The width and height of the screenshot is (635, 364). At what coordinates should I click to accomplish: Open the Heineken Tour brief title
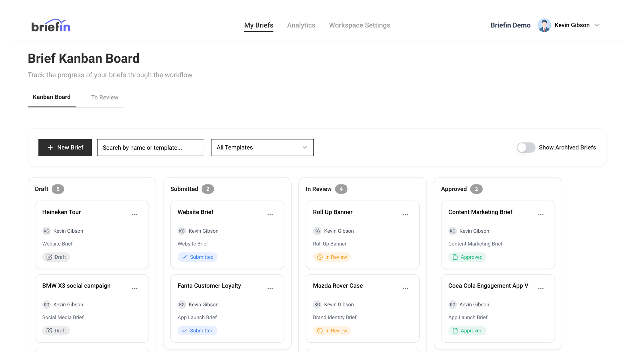tap(62, 212)
